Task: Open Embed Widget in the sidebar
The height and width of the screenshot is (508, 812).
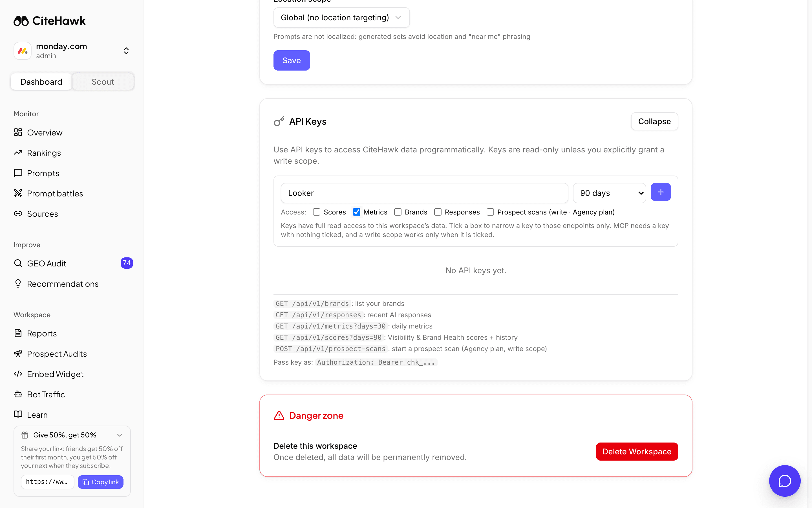Action: [x=72, y=374]
